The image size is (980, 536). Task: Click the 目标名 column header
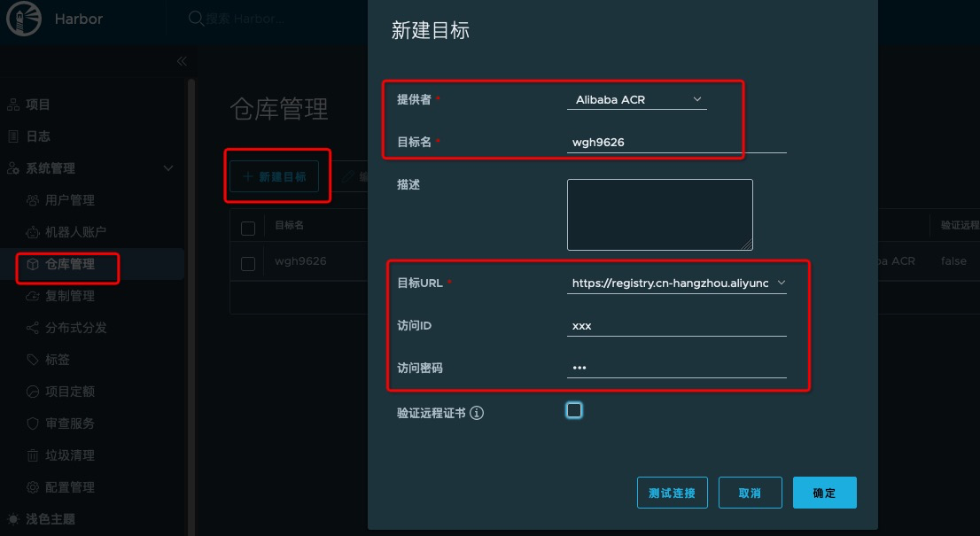click(x=290, y=225)
